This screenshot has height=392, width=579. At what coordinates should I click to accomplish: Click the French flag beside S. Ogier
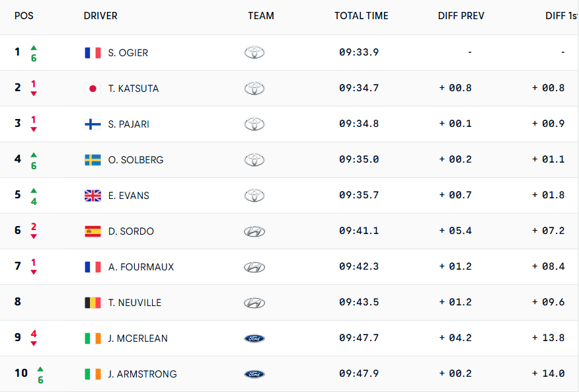tap(93, 53)
